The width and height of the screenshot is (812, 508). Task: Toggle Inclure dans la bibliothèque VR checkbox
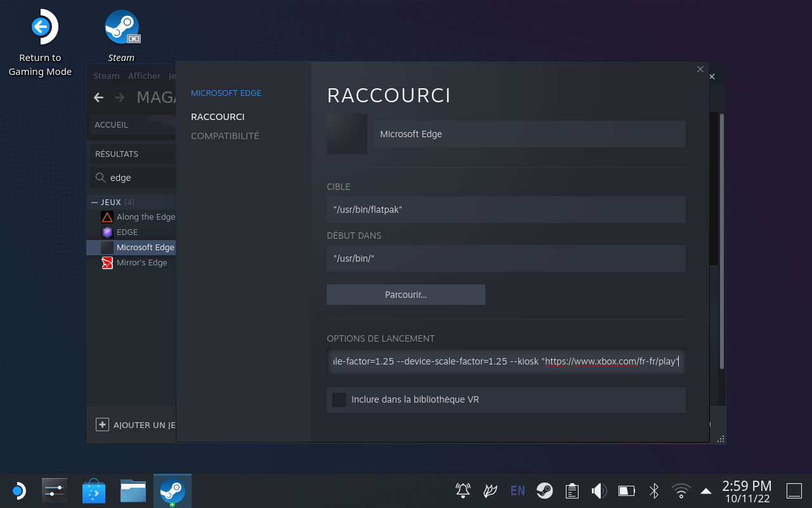339,400
